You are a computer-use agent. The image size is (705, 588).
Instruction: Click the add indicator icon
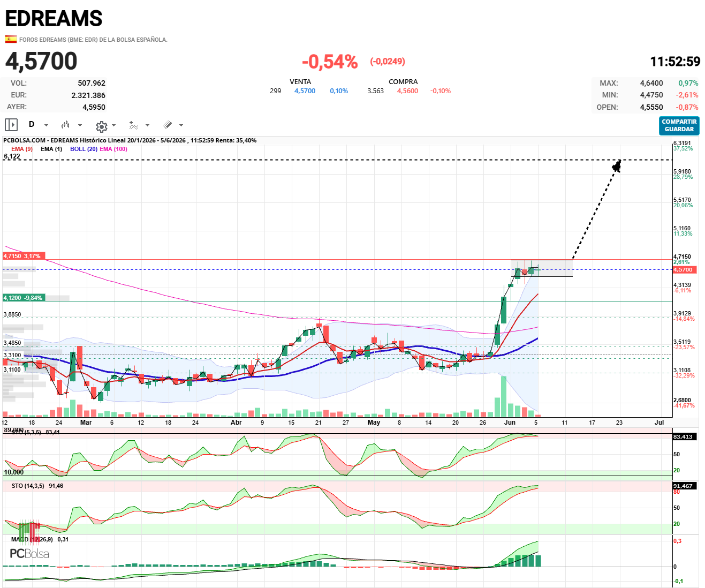pos(134,125)
